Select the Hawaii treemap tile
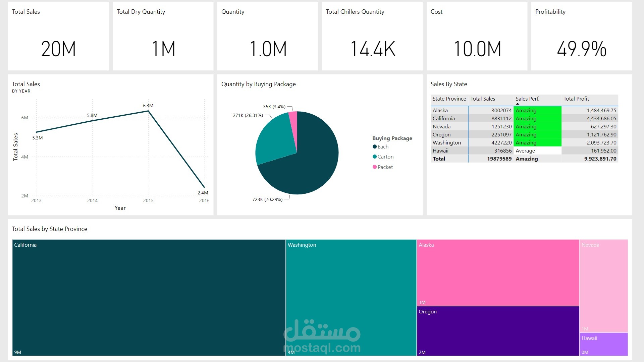Image resolution: width=644 pixels, height=362 pixels. coord(603,344)
